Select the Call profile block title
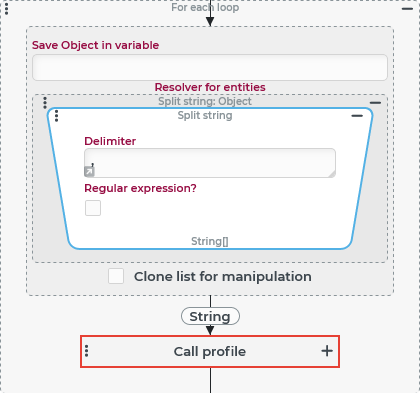Image resolution: width=420 pixels, height=393 pixels. [x=210, y=351]
